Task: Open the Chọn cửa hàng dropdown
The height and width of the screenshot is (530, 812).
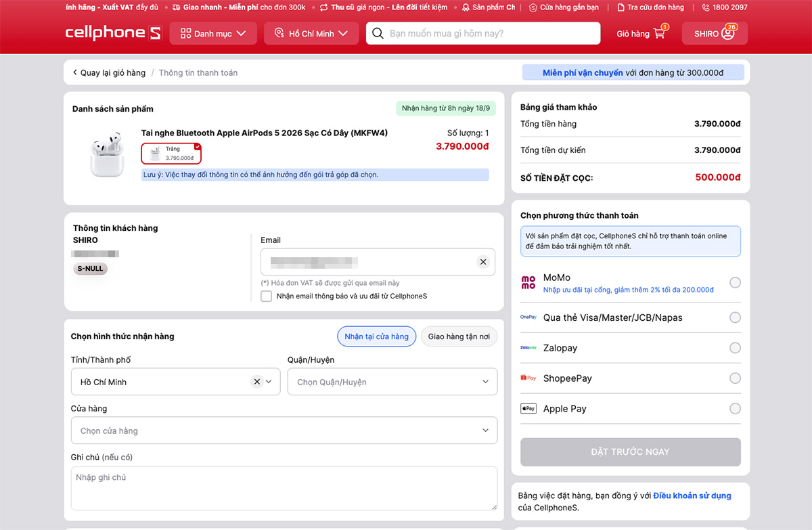Action: pos(284,430)
